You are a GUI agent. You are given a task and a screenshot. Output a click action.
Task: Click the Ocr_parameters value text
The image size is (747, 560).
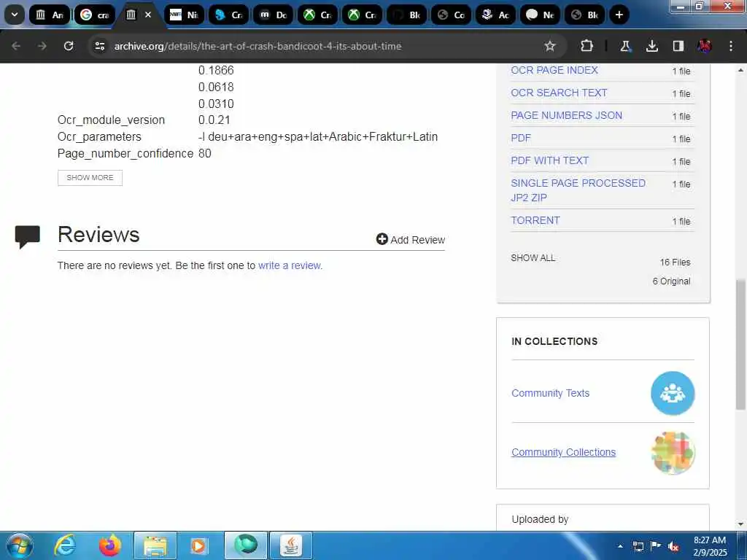[x=318, y=136]
